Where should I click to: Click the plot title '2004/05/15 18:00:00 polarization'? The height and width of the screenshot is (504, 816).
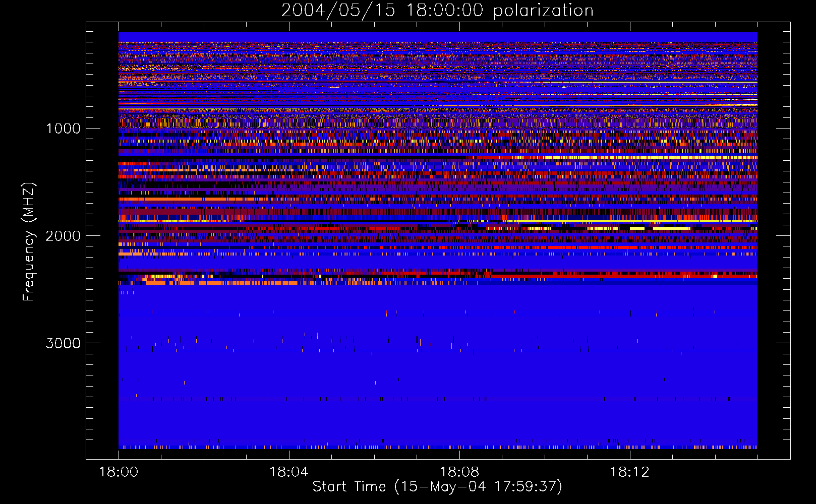pyautogui.click(x=437, y=11)
